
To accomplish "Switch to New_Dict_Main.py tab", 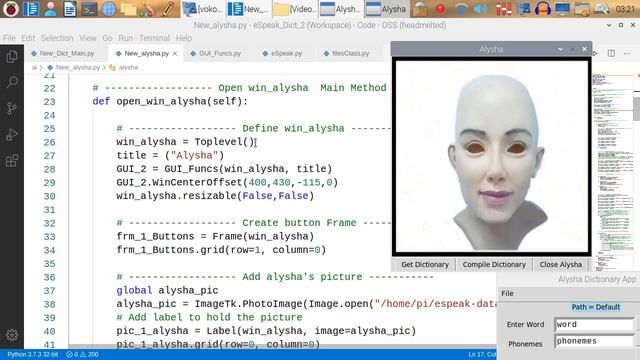I will 67,53.
